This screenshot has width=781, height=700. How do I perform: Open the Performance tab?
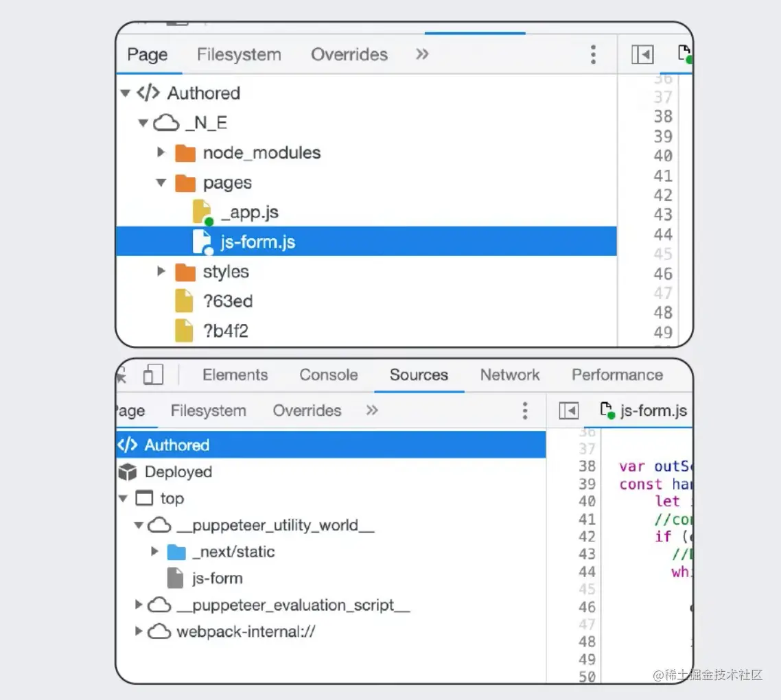(617, 375)
